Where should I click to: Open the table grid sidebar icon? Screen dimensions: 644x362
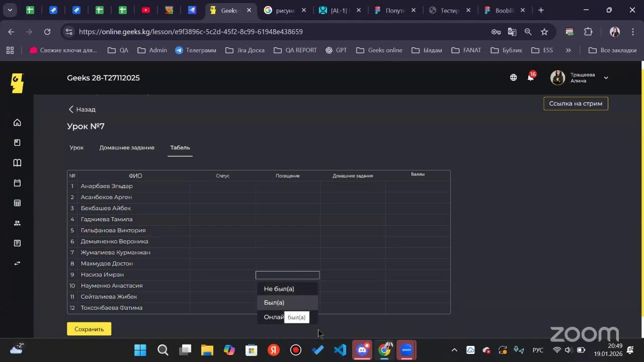[x=17, y=203]
